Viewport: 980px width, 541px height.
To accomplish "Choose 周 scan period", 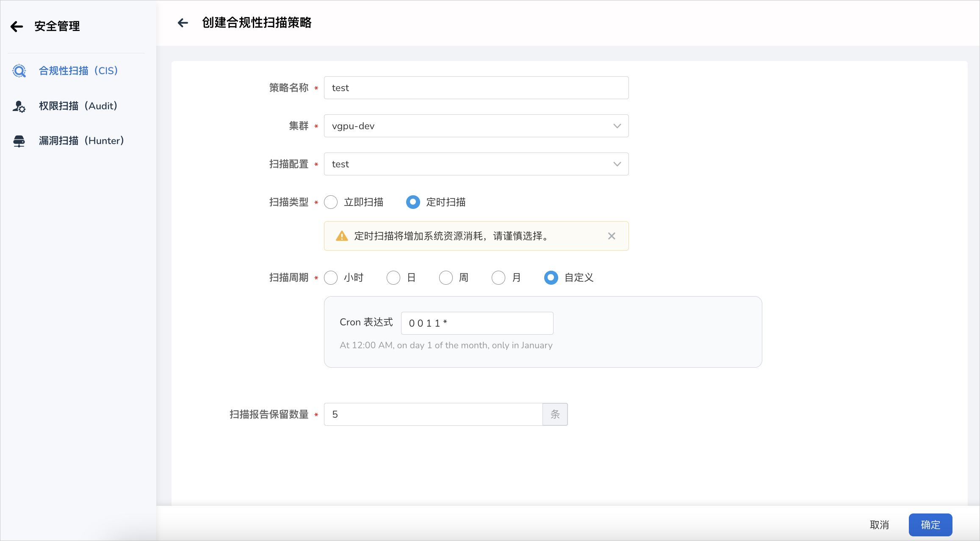I will (x=446, y=277).
